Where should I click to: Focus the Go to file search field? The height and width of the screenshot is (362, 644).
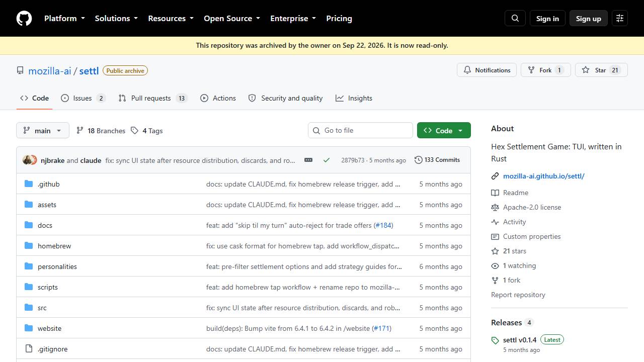coord(360,130)
